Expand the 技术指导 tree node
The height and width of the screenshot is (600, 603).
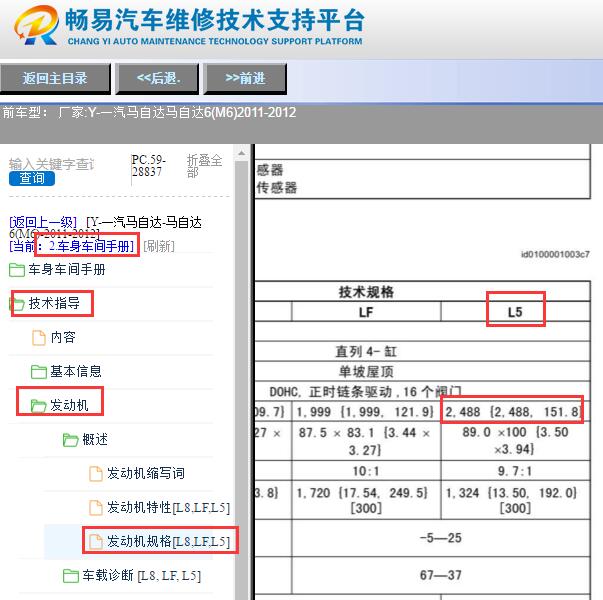click(54, 303)
